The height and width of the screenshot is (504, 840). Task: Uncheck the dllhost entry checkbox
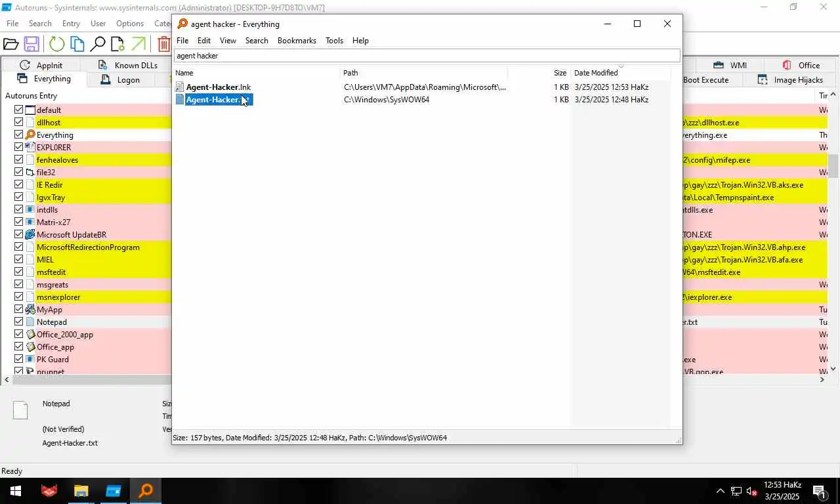click(x=19, y=123)
